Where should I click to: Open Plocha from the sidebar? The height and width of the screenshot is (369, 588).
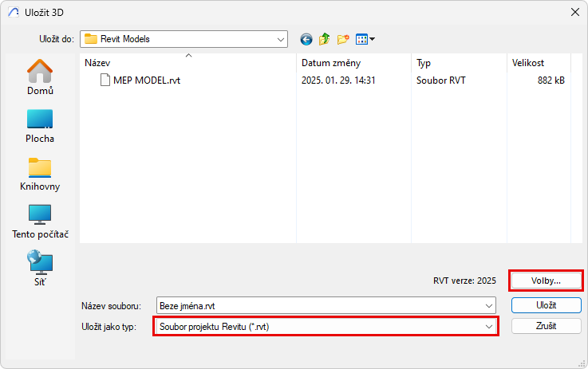[40, 125]
